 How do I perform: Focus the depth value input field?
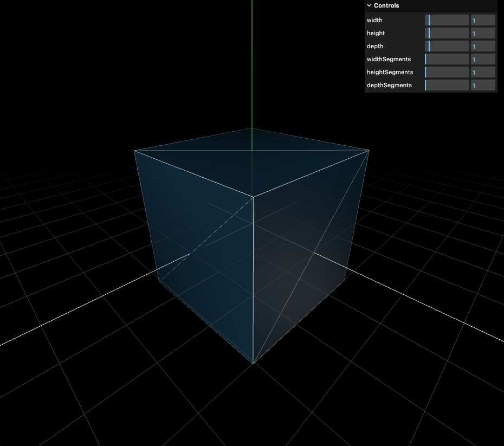click(483, 46)
